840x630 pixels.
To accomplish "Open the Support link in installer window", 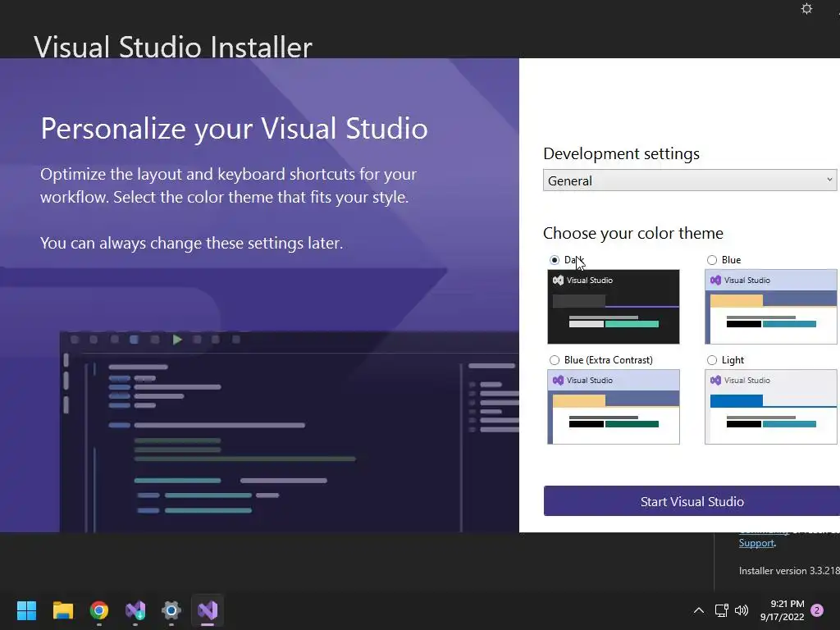I will 756,543.
